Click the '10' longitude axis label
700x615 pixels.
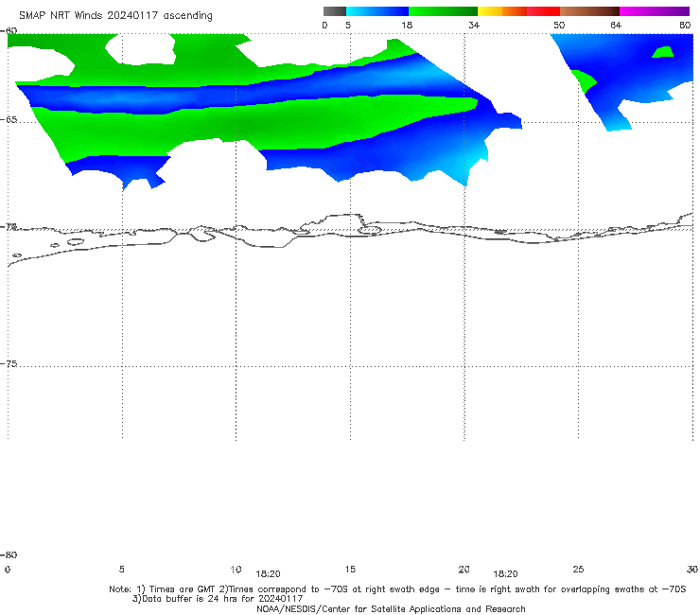pyautogui.click(x=236, y=570)
